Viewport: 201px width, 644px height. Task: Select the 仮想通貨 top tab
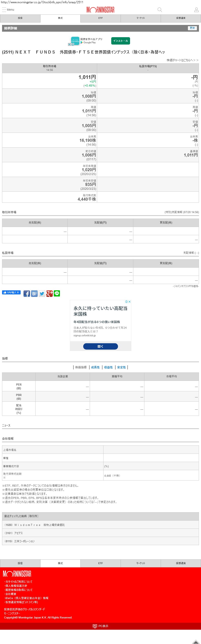point(181,18)
